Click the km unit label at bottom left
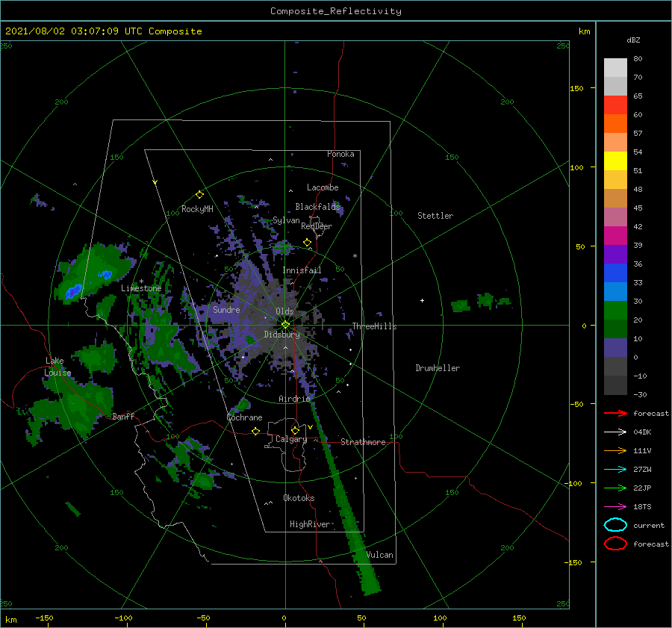 (x=10, y=620)
